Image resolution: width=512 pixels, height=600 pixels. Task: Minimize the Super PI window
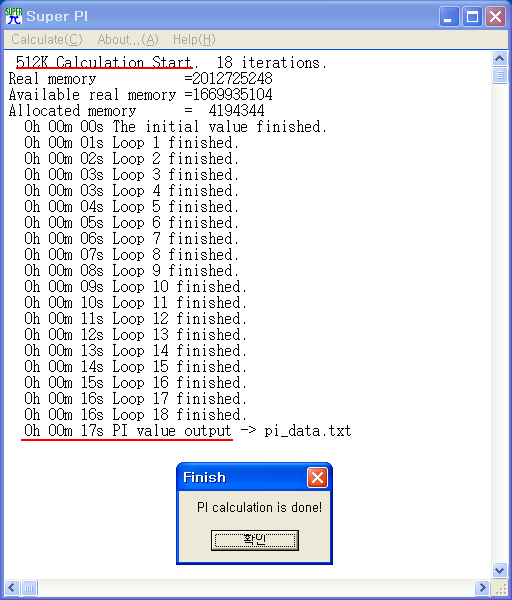coord(449,17)
